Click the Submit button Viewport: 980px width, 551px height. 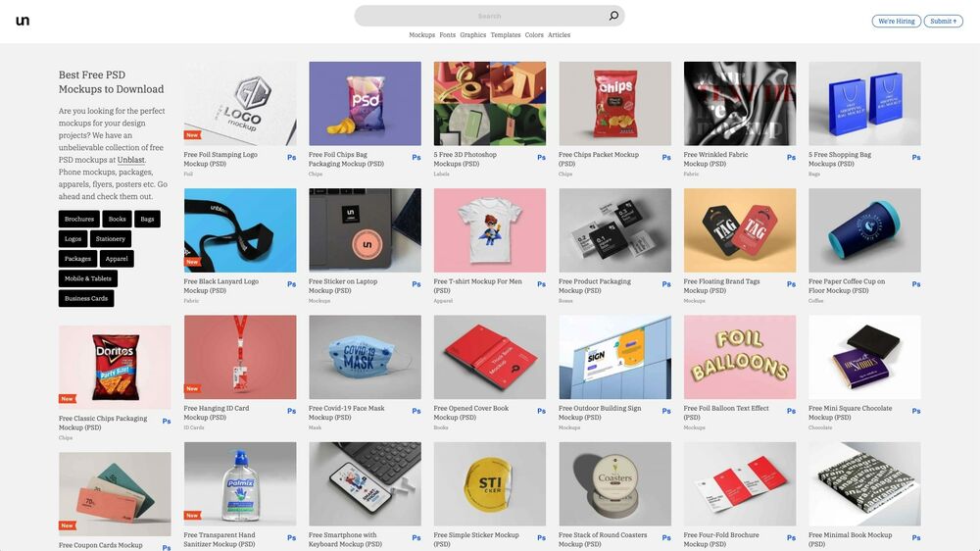click(943, 22)
